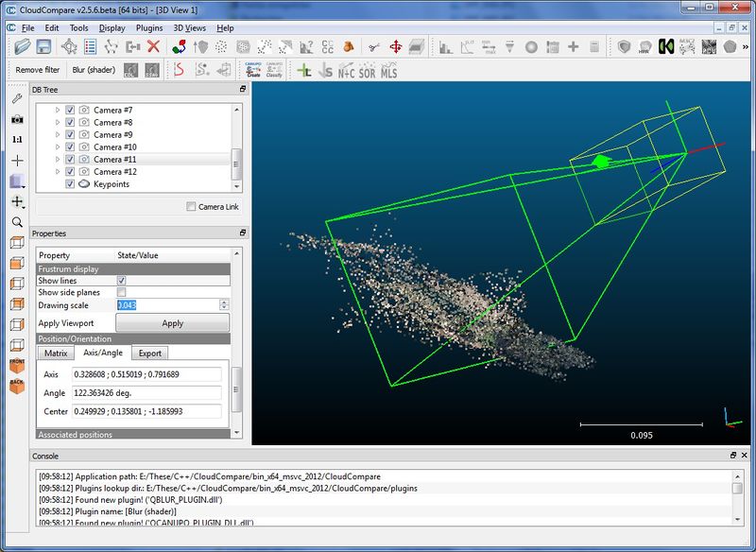This screenshot has width=756, height=552.
Task: Click the Blur (shader) button
Action: 94,70
